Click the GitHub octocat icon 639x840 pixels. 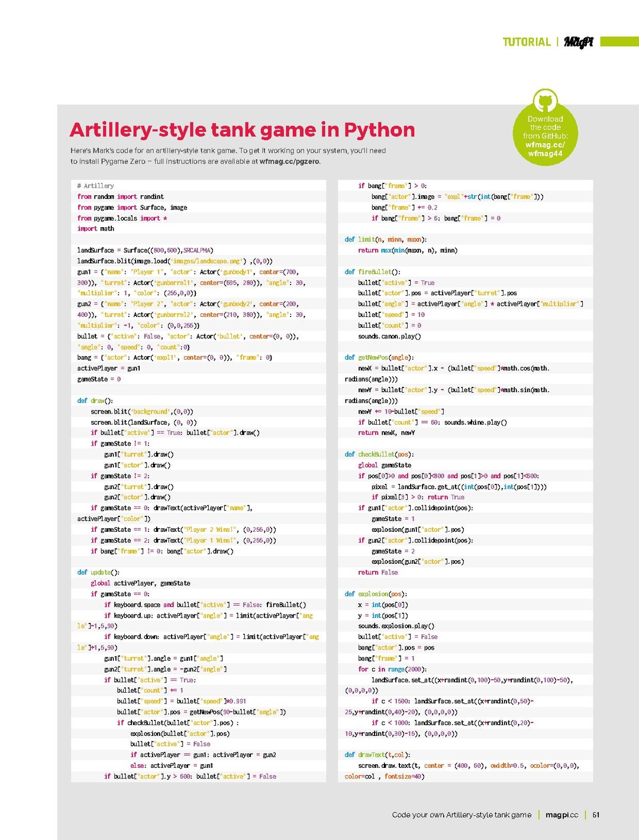545,102
